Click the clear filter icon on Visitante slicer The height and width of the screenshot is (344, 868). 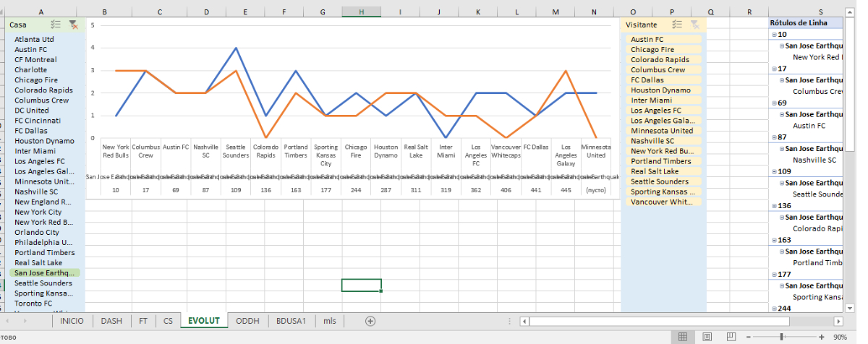(694, 25)
